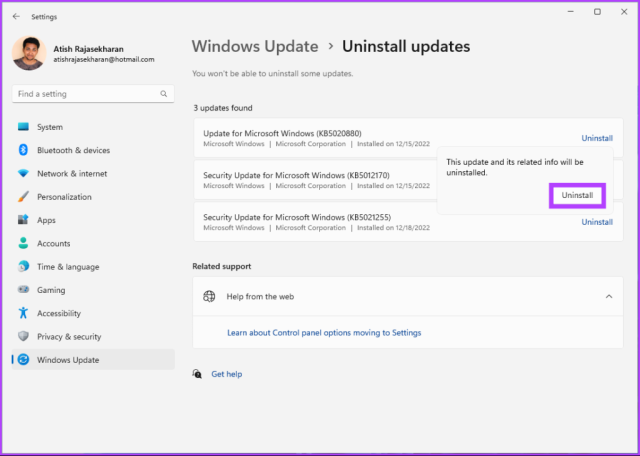Select the KB5012170 security update title
This screenshot has width=640, height=456.
296,175
